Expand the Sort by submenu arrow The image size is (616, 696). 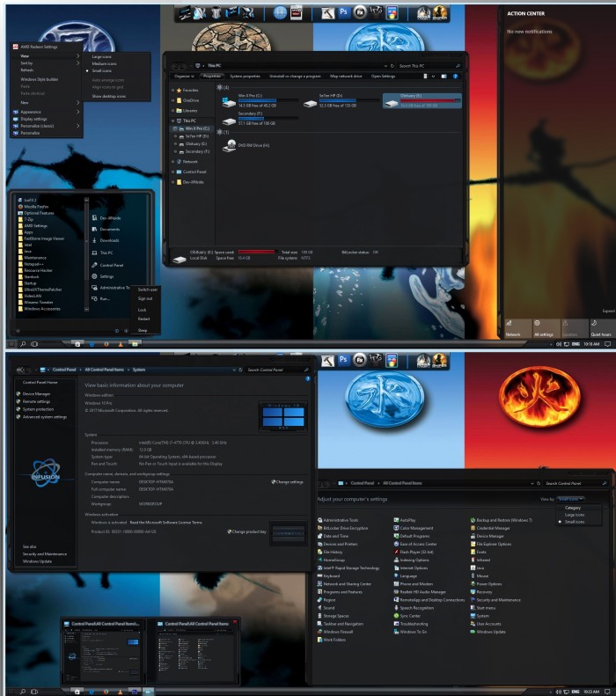point(77,63)
